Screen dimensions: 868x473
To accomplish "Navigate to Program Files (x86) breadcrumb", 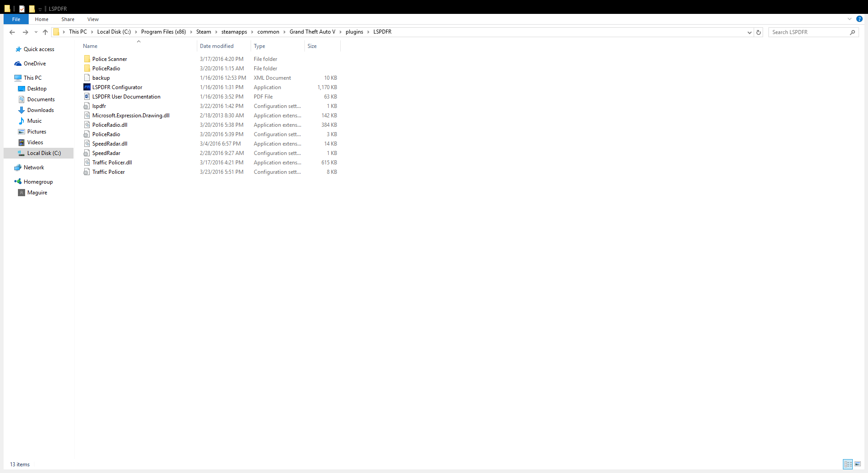I will tap(164, 32).
